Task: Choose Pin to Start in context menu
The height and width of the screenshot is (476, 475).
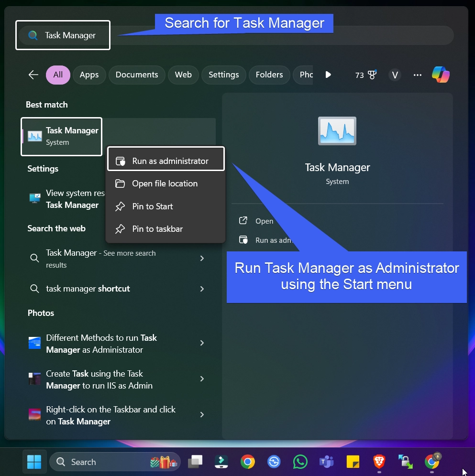Action: pyautogui.click(x=166, y=206)
